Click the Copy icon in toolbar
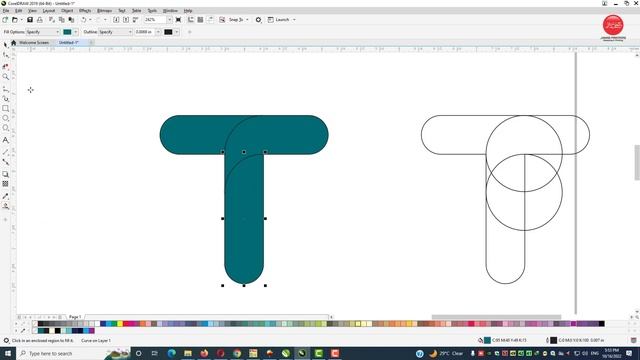Screen dimensions: 640x360 click(62, 20)
